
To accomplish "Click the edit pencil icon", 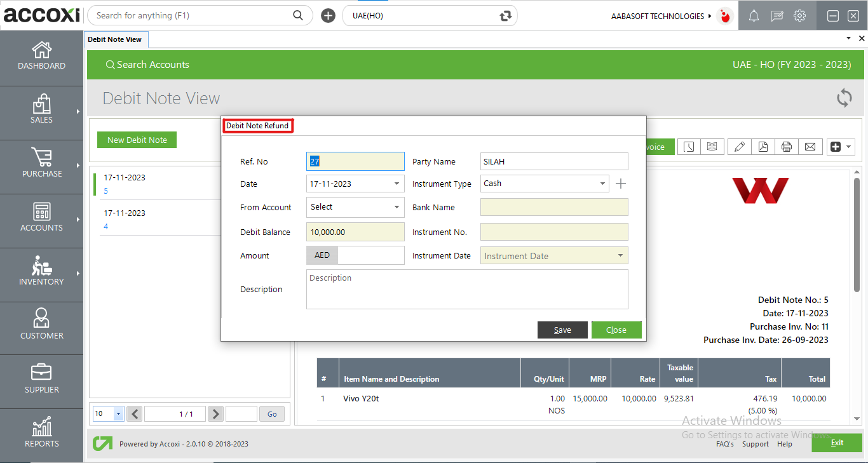I will click(x=739, y=147).
